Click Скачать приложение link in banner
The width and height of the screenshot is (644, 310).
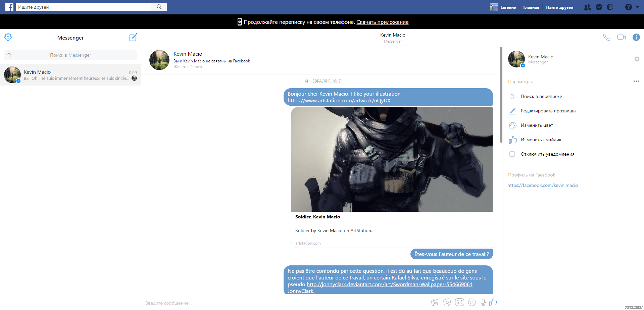coord(382,22)
